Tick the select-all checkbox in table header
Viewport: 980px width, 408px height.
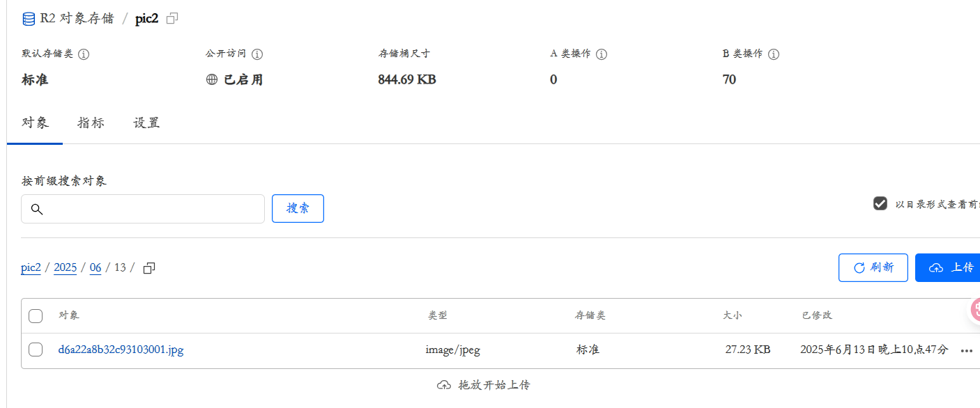pyautogui.click(x=36, y=316)
